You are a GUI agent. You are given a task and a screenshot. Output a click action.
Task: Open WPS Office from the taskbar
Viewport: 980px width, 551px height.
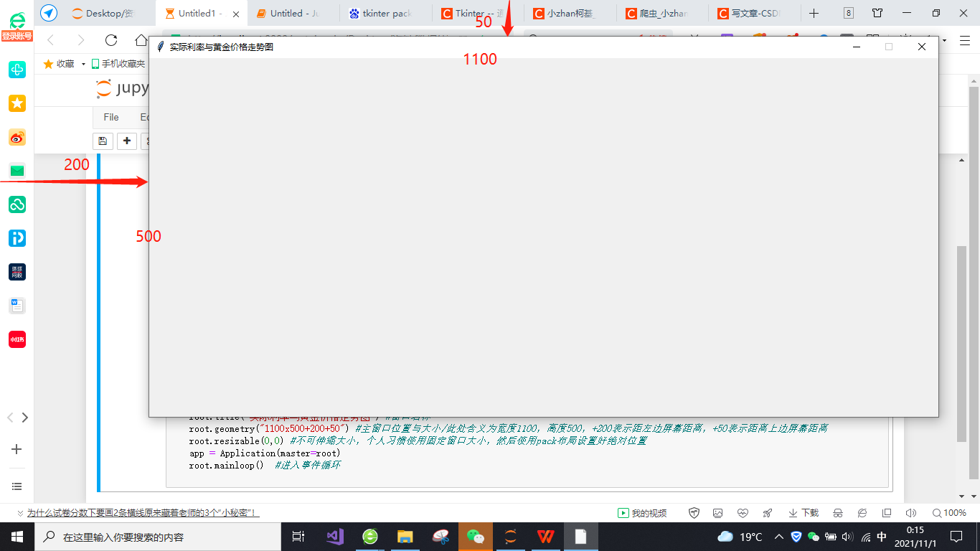click(x=546, y=537)
